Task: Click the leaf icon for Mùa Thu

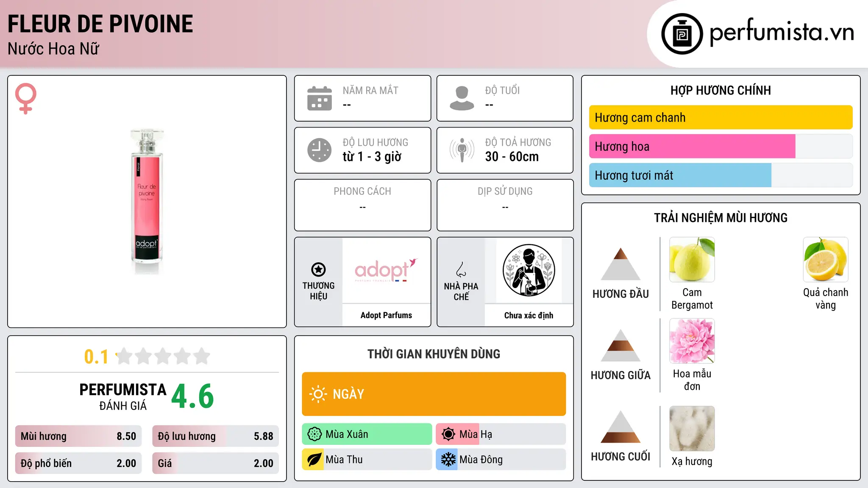Action: click(x=314, y=460)
